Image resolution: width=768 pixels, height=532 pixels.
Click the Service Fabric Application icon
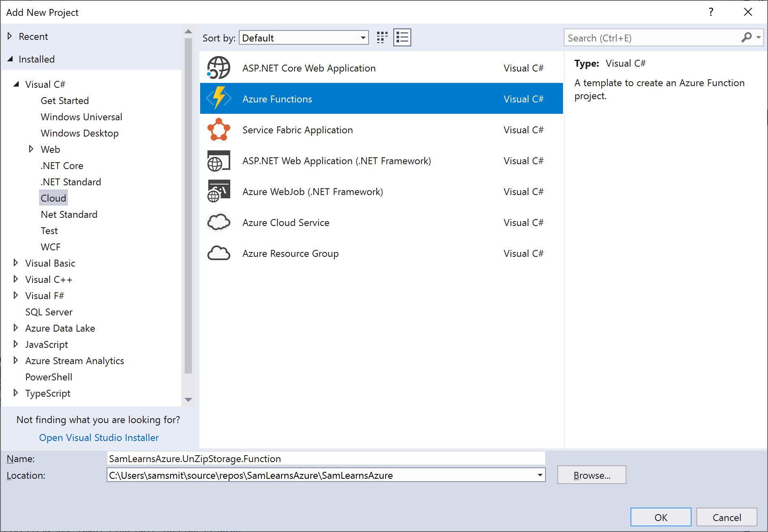pos(219,130)
